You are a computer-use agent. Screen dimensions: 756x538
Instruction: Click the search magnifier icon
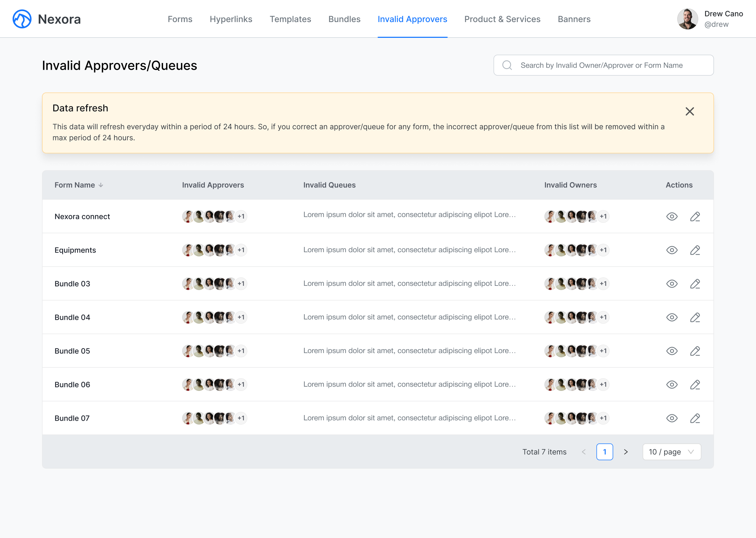(507, 65)
